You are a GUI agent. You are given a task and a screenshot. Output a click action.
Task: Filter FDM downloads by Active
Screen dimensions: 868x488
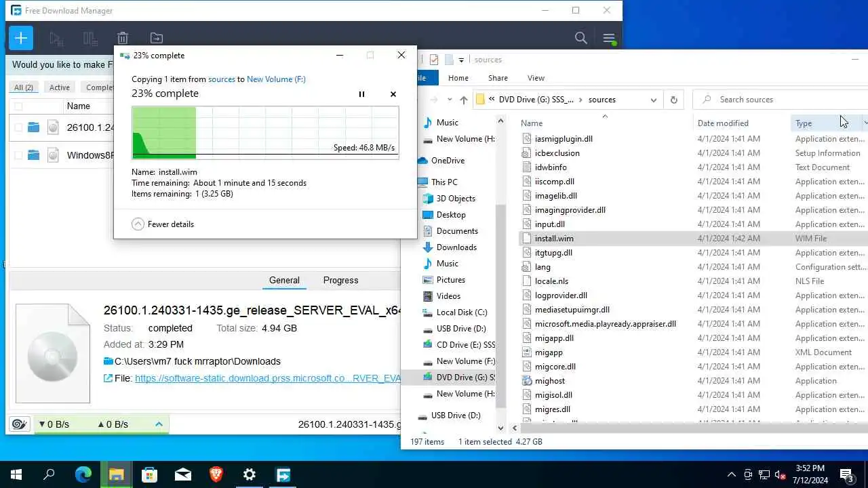59,87
